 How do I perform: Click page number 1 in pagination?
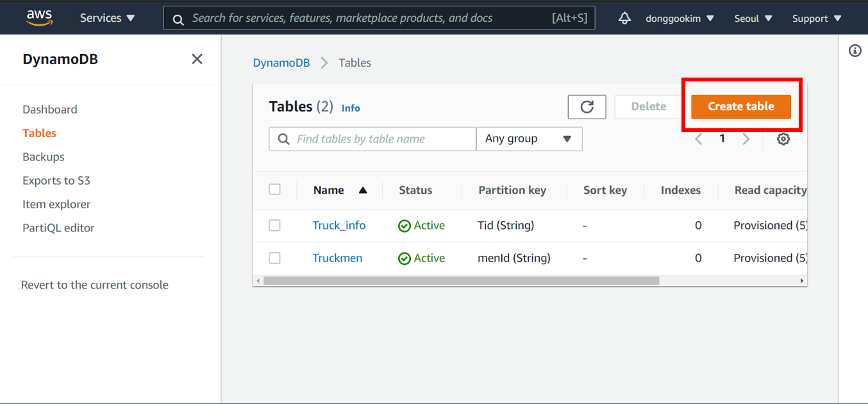coord(722,139)
